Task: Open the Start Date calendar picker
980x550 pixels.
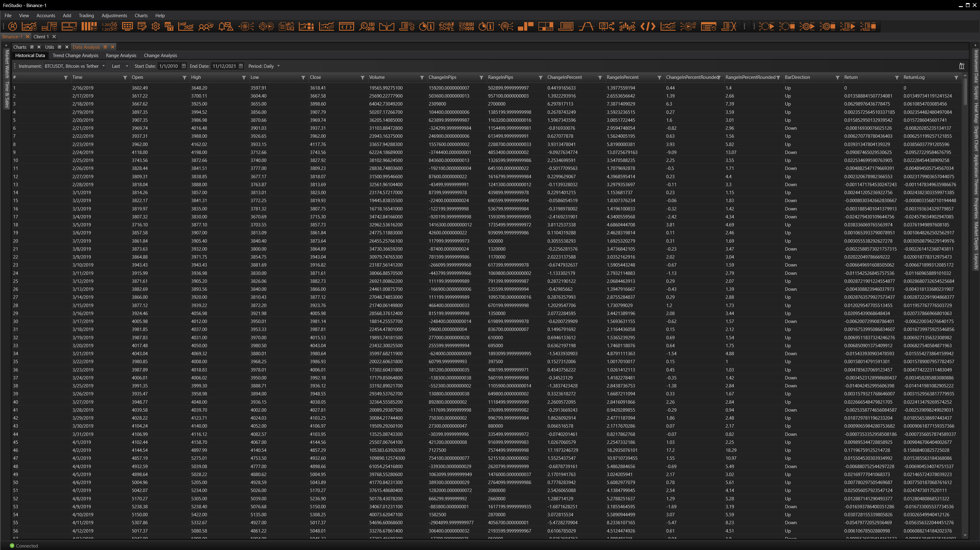Action: point(184,66)
